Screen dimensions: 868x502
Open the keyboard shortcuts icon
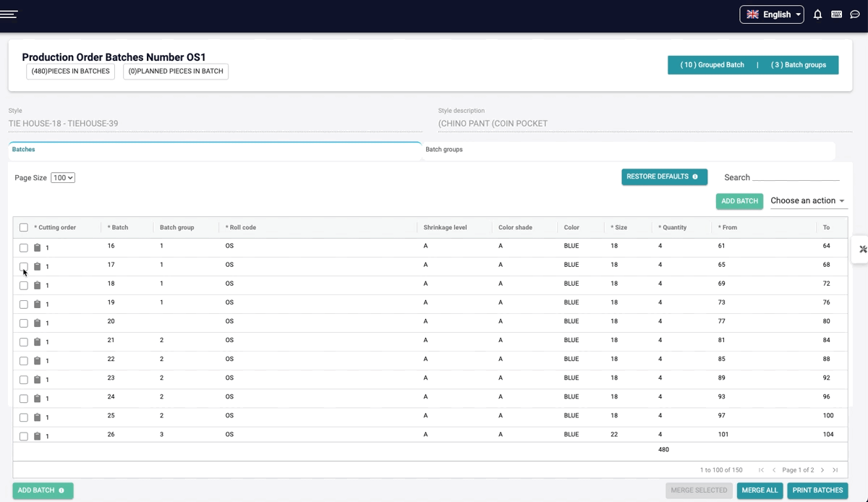tap(836, 14)
